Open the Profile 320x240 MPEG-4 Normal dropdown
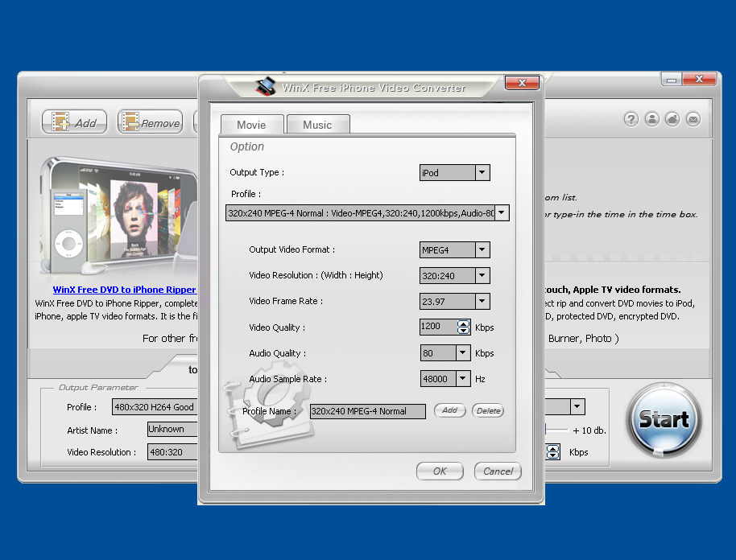The image size is (736, 560). pos(502,213)
